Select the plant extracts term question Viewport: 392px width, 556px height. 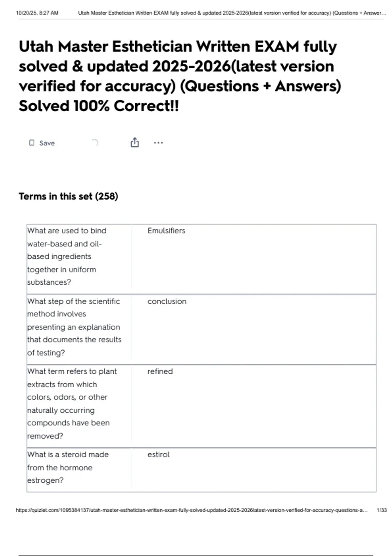coord(72,403)
